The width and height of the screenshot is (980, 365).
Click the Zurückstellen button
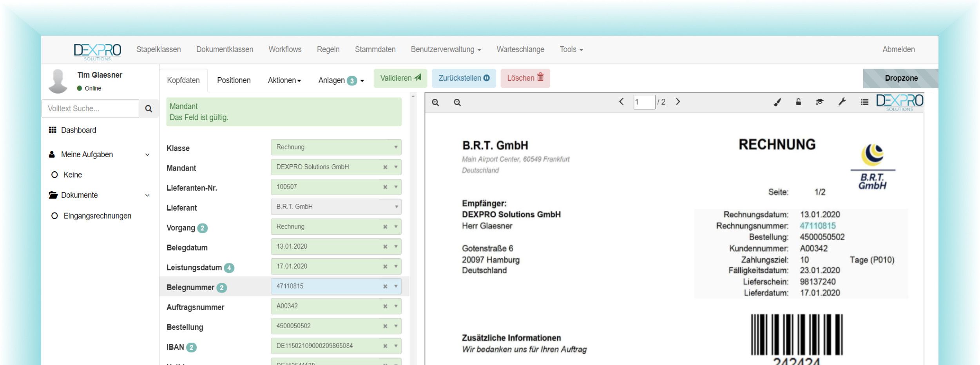click(464, 78)
